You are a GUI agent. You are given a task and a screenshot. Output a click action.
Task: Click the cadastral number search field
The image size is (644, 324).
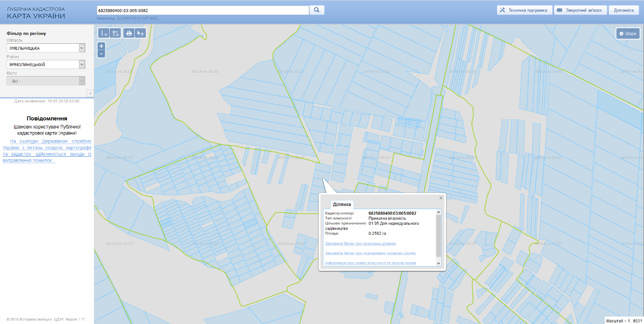point(202,10)
